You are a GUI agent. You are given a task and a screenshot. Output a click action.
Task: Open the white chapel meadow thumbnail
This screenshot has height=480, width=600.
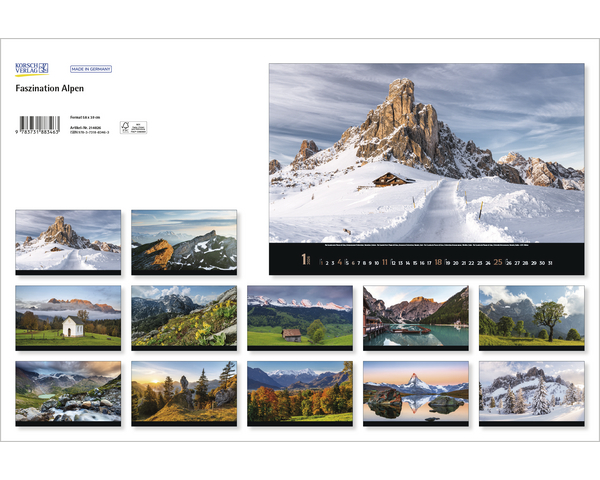pos(68,316)
